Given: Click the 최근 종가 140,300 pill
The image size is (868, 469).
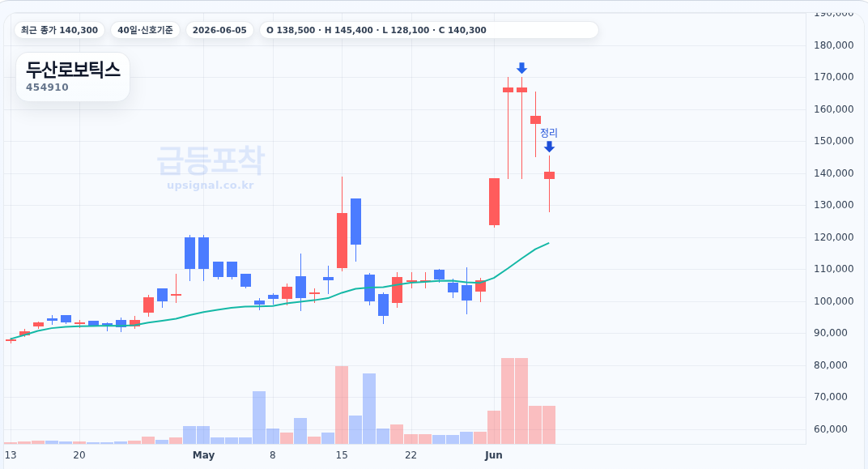Looking at the screenshot, I should coord(59,30).
